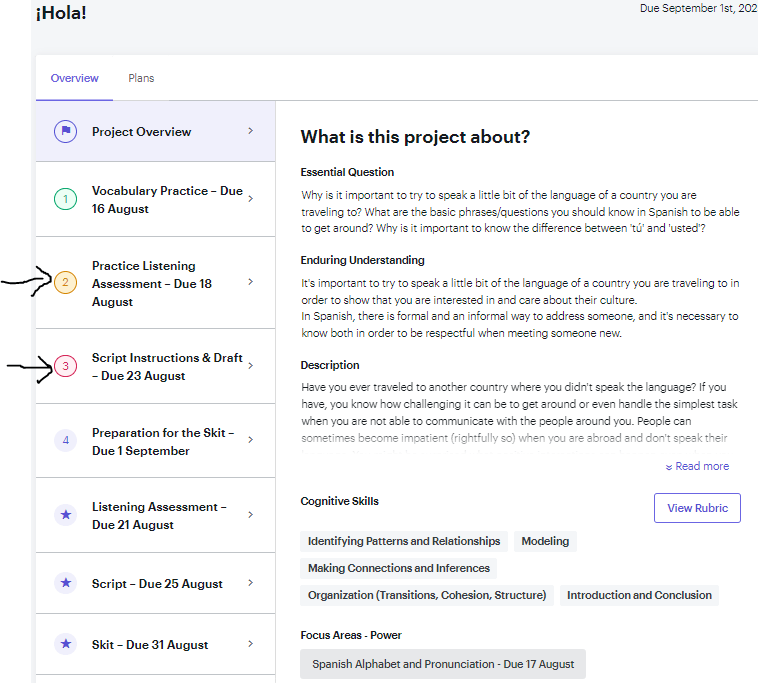Click the green number 1 circle icon
Image resolution: width=758 pixels, height=683 pixels.
point(65,200)
